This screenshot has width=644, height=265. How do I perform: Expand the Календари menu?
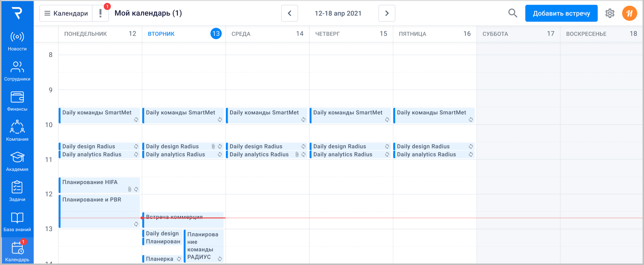pyautogui.click(x=66, y=13)
